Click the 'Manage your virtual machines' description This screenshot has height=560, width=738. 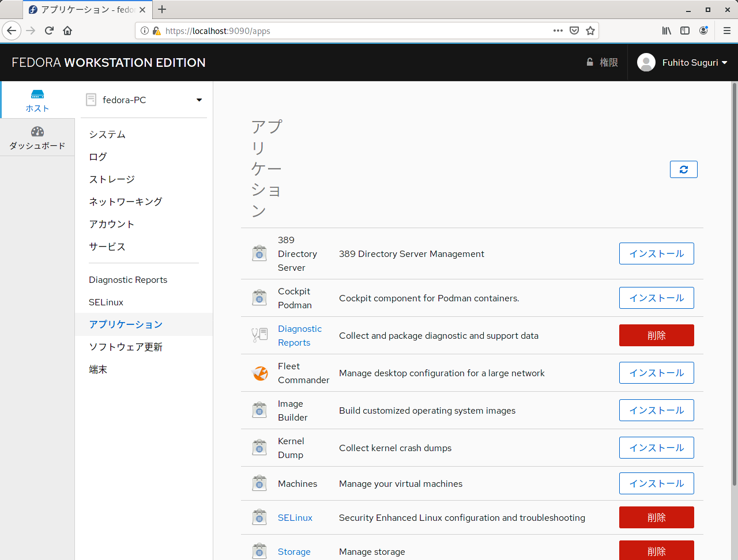[x=401, y=483]
